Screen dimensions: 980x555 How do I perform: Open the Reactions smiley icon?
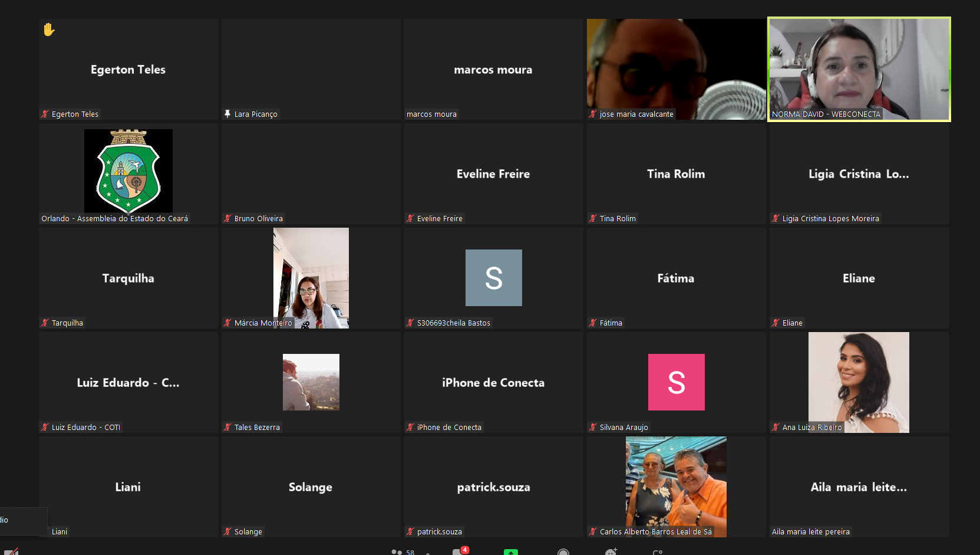(610, 552)
